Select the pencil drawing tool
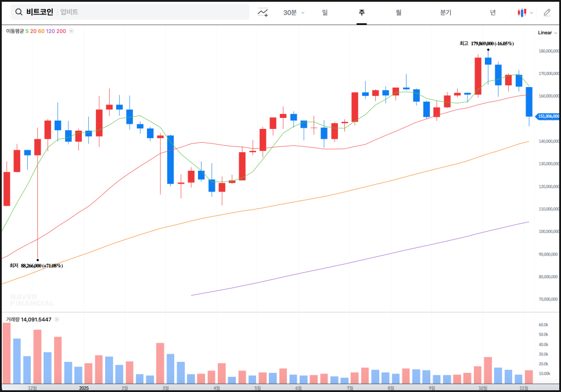 (x=547, y=12)
